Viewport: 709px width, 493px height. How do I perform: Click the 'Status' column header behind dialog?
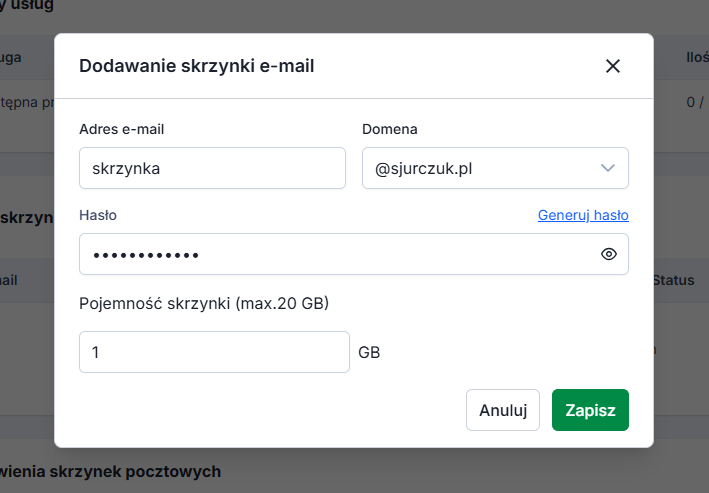[673, 281]
